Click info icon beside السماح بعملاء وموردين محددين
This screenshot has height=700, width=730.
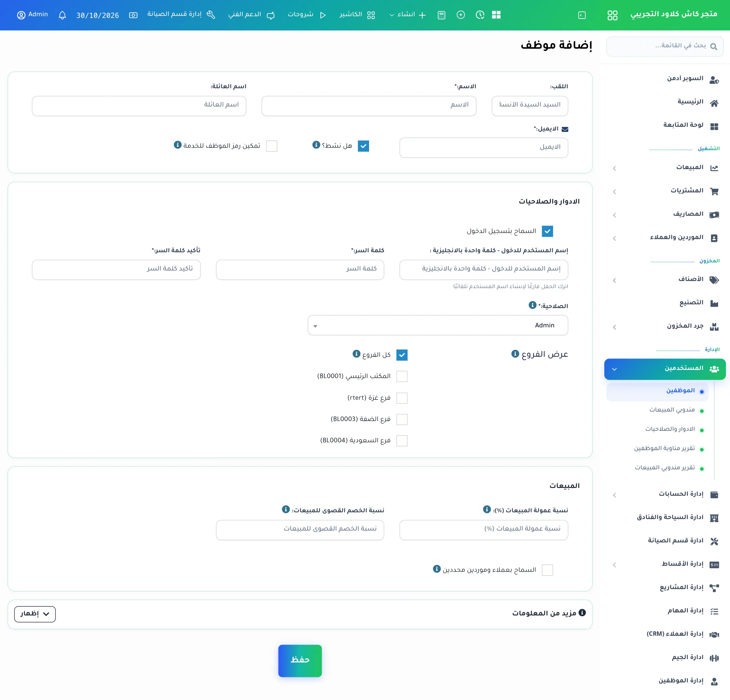[x=437, y=569]
